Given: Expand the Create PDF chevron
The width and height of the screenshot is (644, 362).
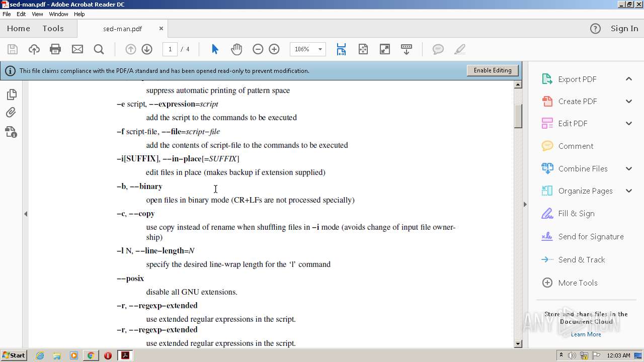Looking at the screenshot, I should (x=629, y=101).
